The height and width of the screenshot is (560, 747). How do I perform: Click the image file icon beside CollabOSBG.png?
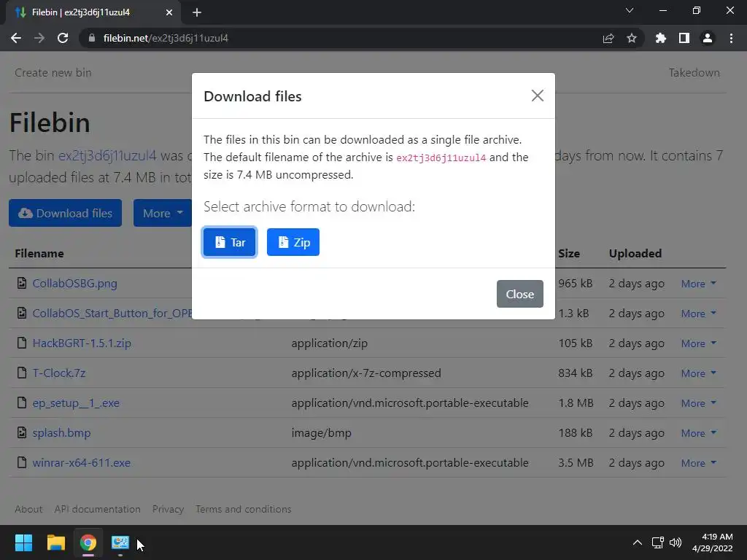tap(21, 283)
